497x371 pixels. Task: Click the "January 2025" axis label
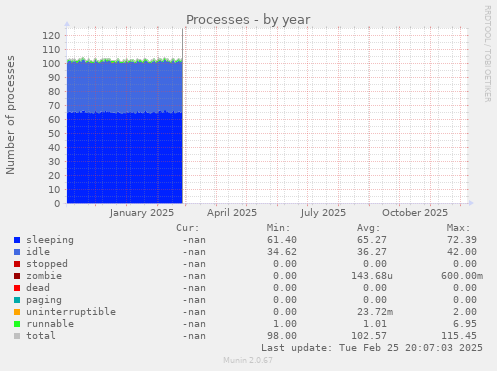(x=142, y=213)
